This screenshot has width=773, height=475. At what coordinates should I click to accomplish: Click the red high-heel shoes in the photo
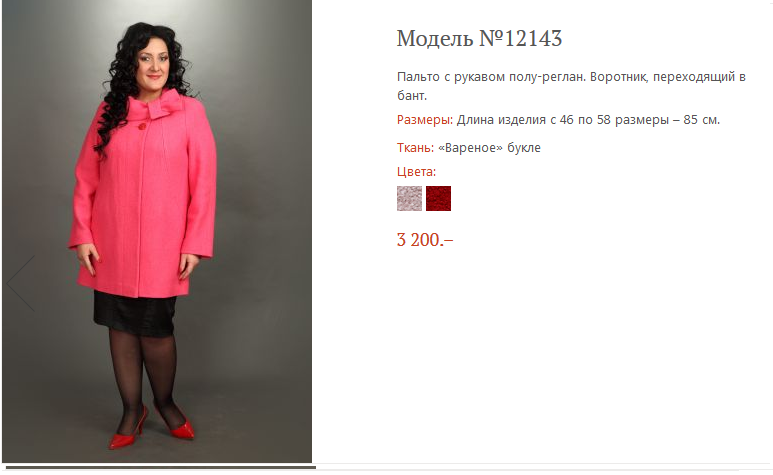(x=152, y=427)
